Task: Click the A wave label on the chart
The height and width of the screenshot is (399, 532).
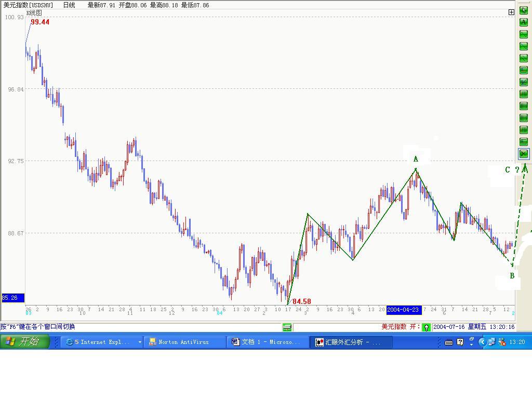Action: click(x=416, y=159)
